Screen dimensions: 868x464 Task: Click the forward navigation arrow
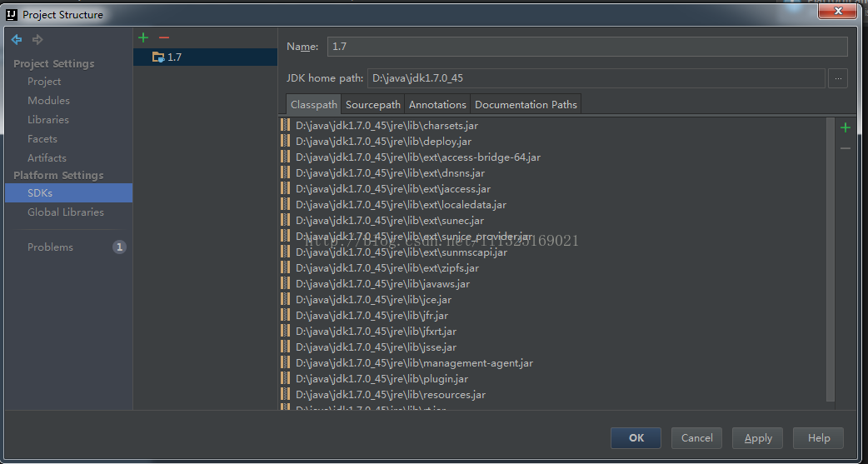tap(37, 39)
